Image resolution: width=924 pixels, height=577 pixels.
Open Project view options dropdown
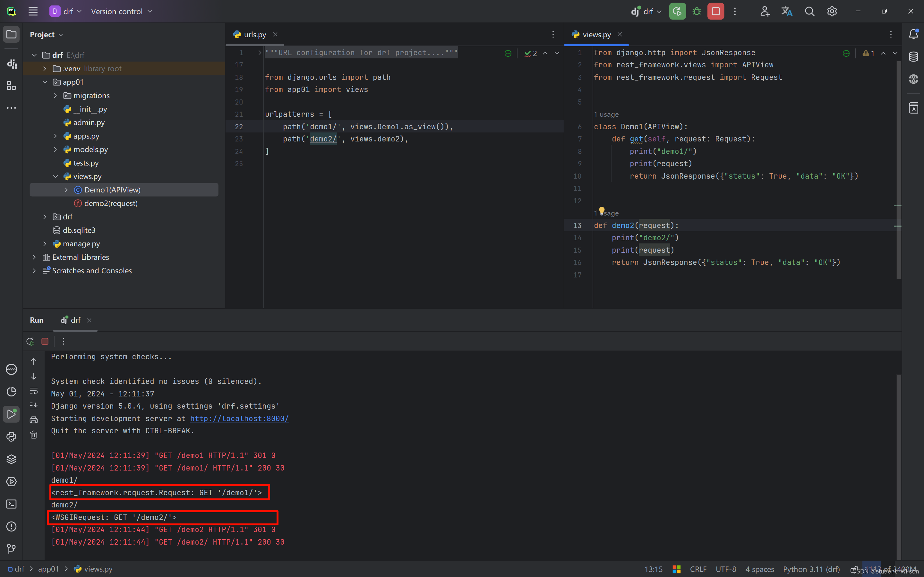click(46, 35)
